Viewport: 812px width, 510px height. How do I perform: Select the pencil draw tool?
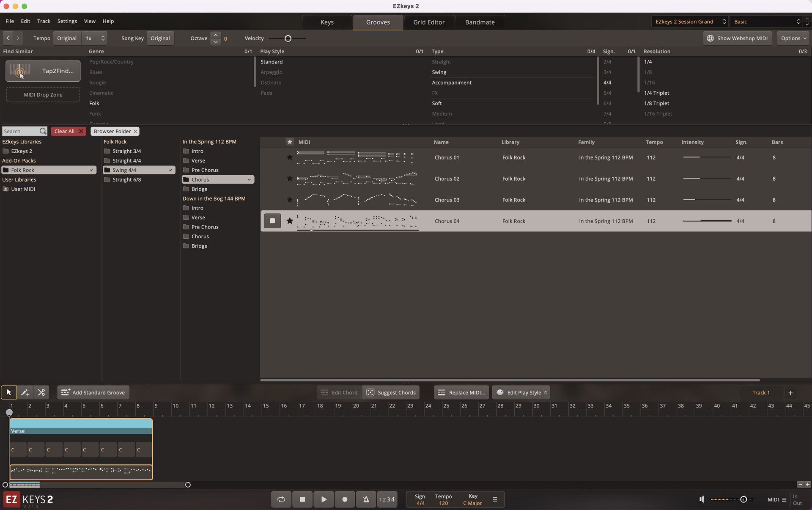click(x=25, y=392)
